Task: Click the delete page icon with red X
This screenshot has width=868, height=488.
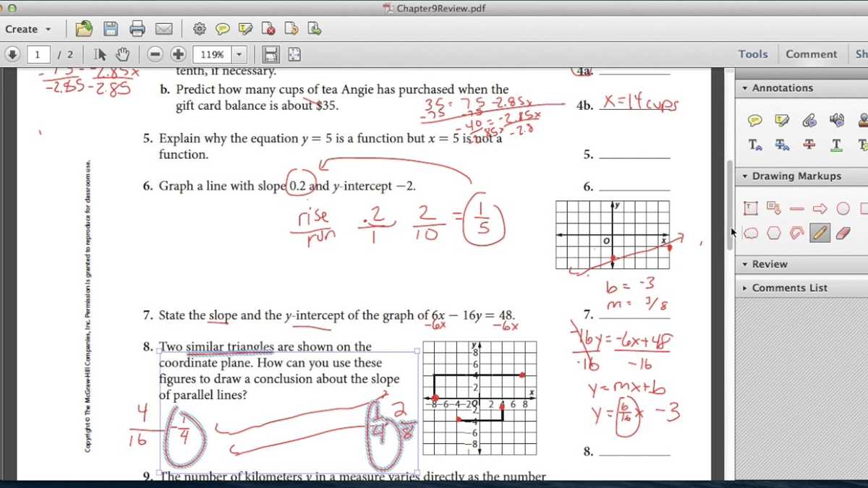Action: pyautogui.click(x=269, y=29)
